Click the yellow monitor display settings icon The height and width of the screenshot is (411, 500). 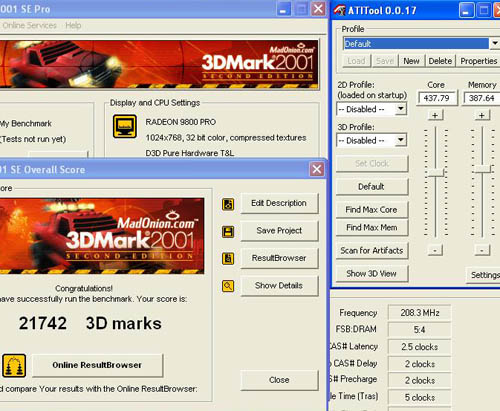pos(125,126)
